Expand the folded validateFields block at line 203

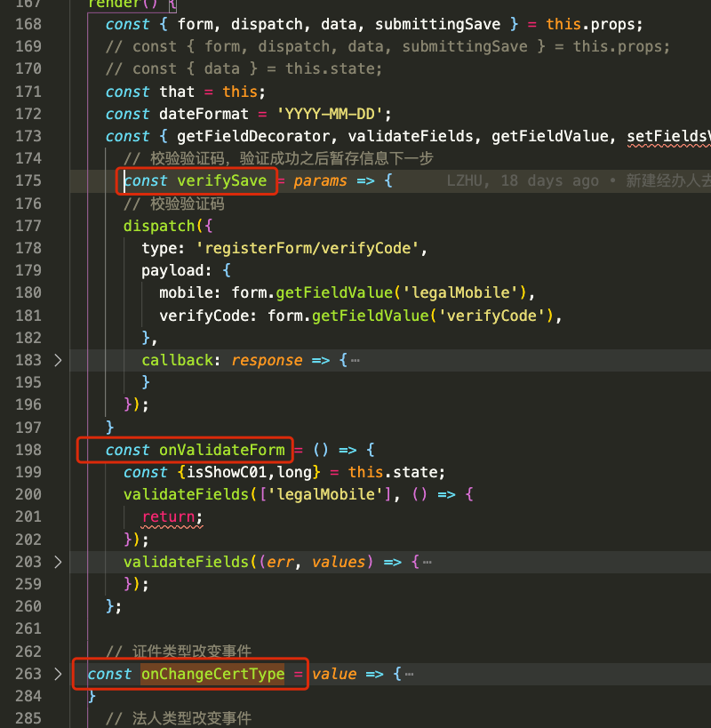tap(59, 562)
